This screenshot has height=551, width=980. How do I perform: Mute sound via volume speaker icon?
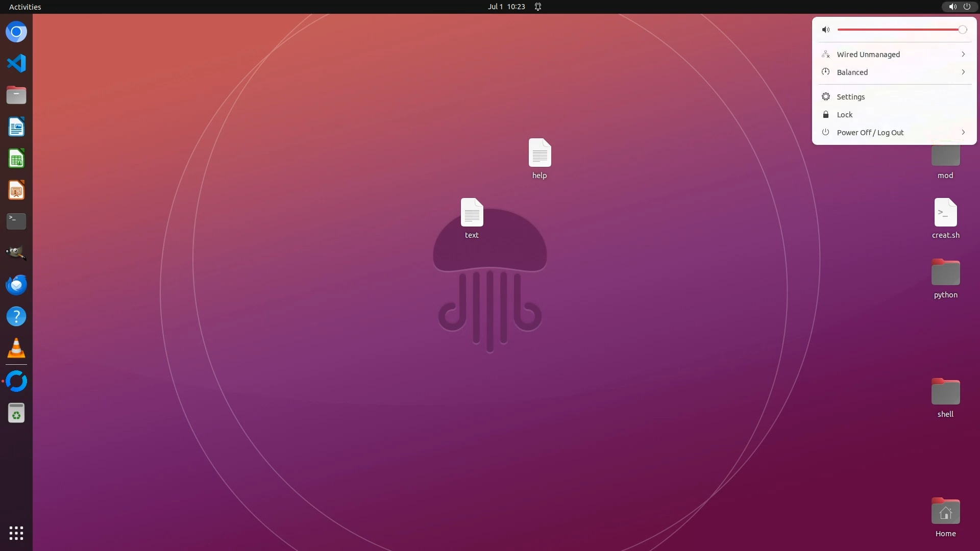pyautogui.click(x=826, y=30)
